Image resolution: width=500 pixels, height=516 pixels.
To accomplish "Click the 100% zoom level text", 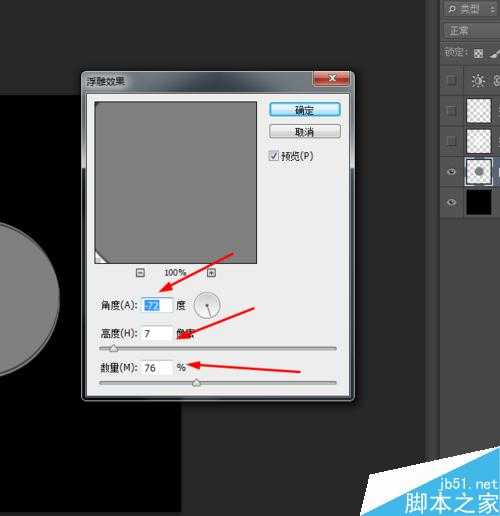I will (x=175, y=273).
